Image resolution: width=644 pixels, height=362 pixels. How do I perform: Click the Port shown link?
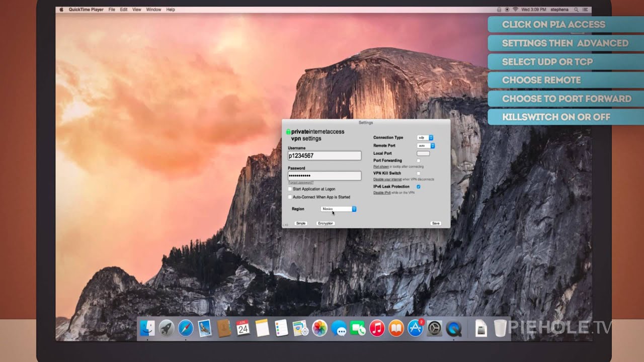click(381, 166)
